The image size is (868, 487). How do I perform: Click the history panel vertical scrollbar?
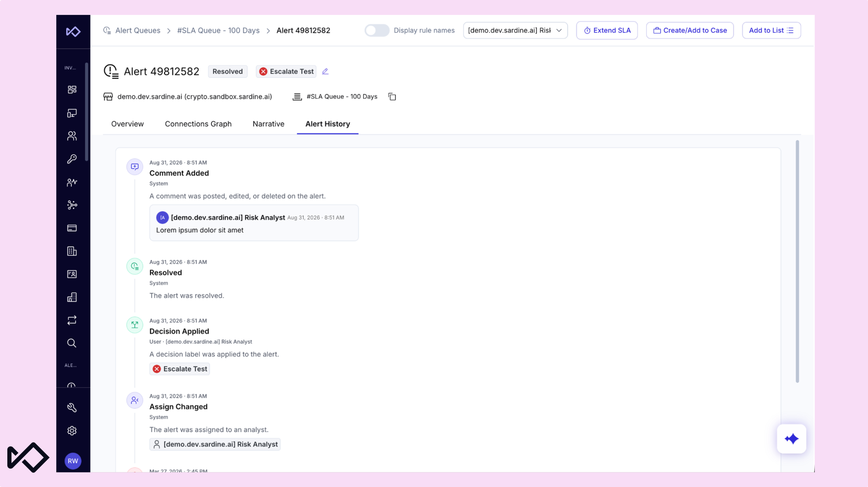[797, 261]
